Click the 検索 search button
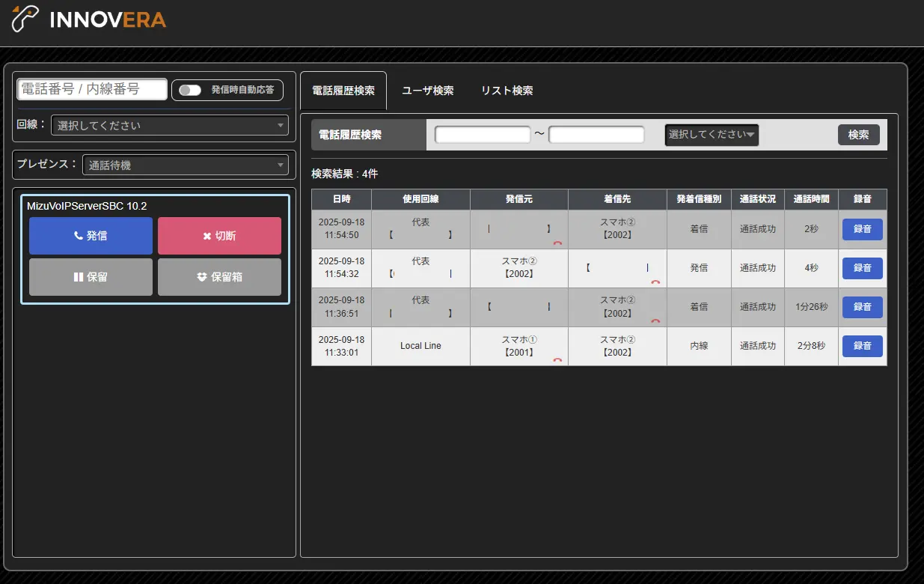The width and height of the screenshot is (924, 584). click(858, 135)
